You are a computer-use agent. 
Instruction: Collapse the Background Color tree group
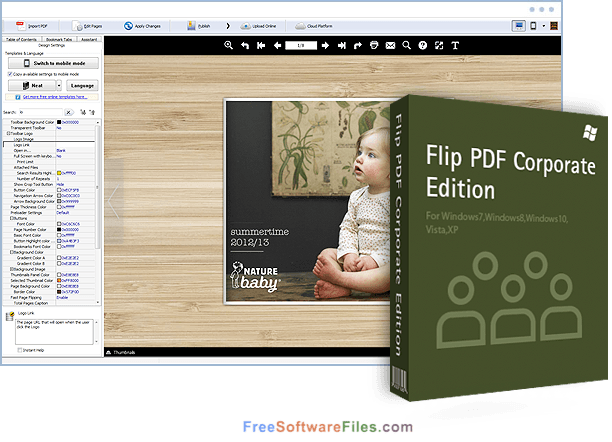pos(12,252)
